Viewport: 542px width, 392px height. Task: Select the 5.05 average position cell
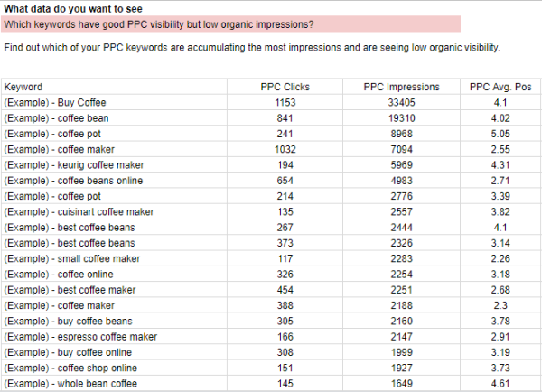tap(500, 134)
